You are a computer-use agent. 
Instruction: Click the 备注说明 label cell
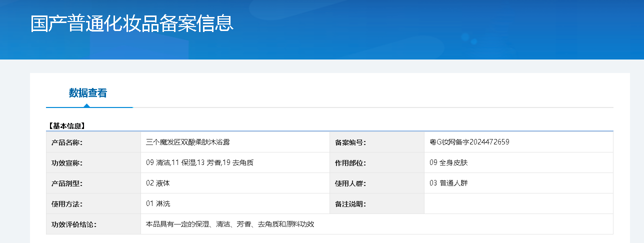click(x=350, y=204)
